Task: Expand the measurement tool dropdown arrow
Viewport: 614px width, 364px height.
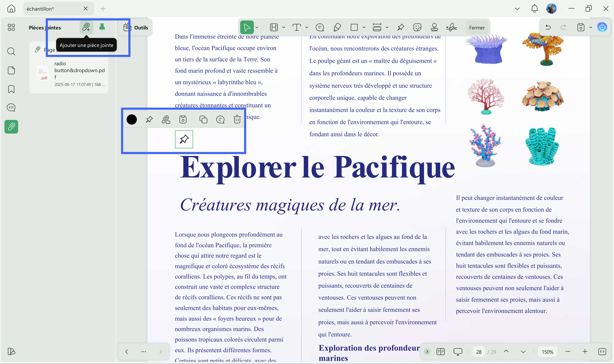Action: click(387, 28)
